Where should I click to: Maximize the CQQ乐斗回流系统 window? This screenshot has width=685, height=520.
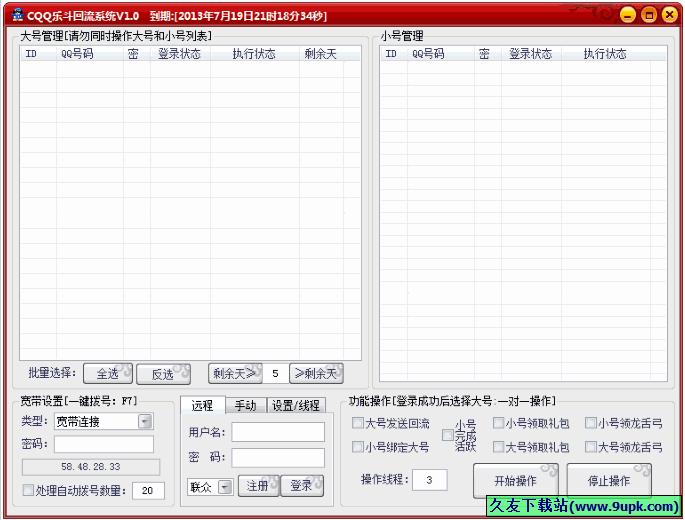(649, 15)
